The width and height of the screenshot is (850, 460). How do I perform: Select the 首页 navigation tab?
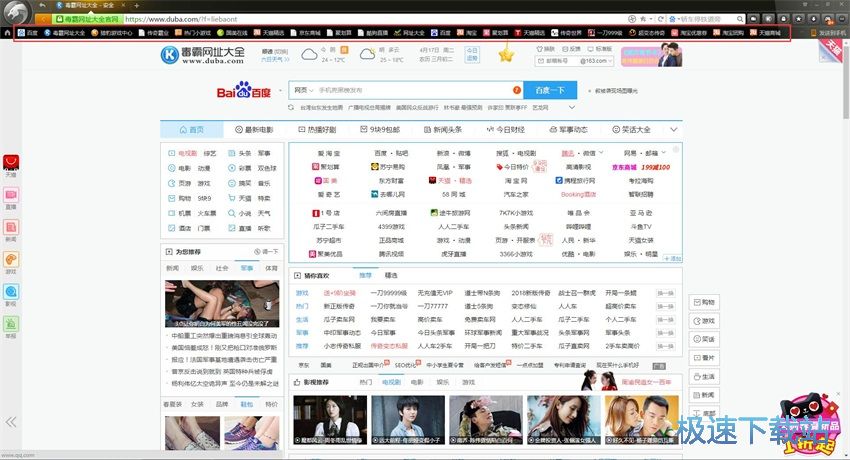click(x=191, y=129)
